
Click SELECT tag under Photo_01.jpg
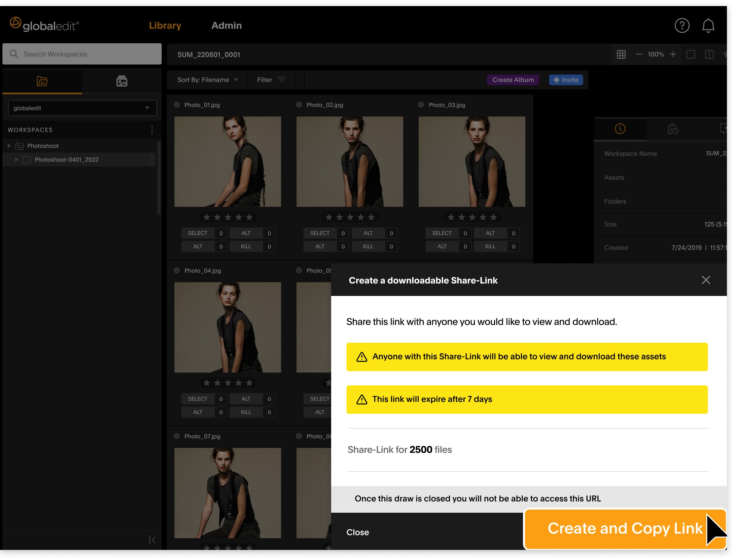pyautogui.click(x=198, y=233)
